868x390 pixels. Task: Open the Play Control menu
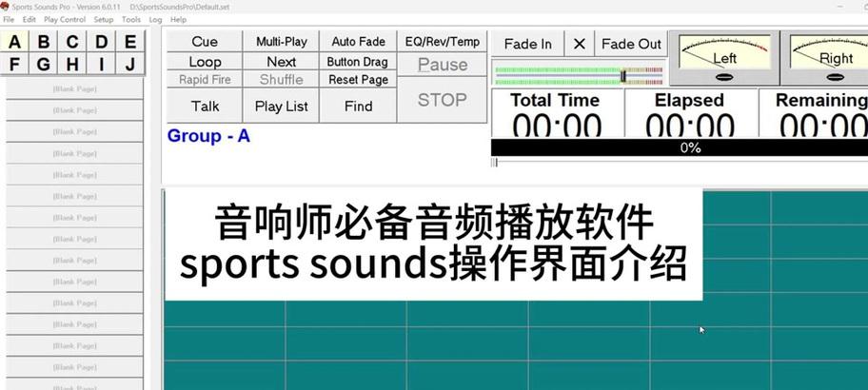[65, 19]
